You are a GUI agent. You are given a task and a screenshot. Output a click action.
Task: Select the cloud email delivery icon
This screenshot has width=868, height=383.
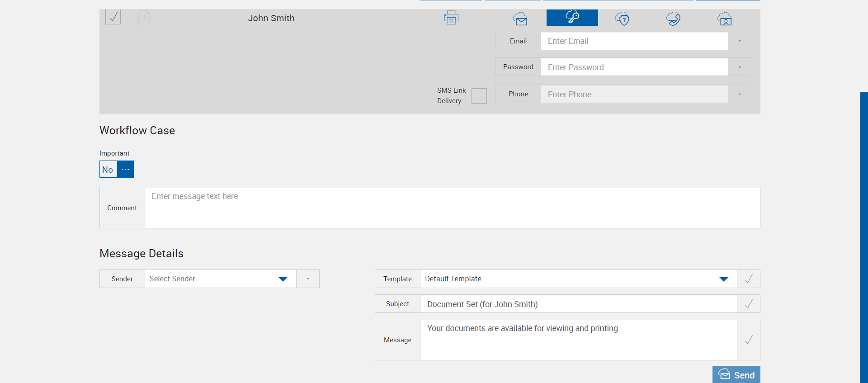click(520, 19)
